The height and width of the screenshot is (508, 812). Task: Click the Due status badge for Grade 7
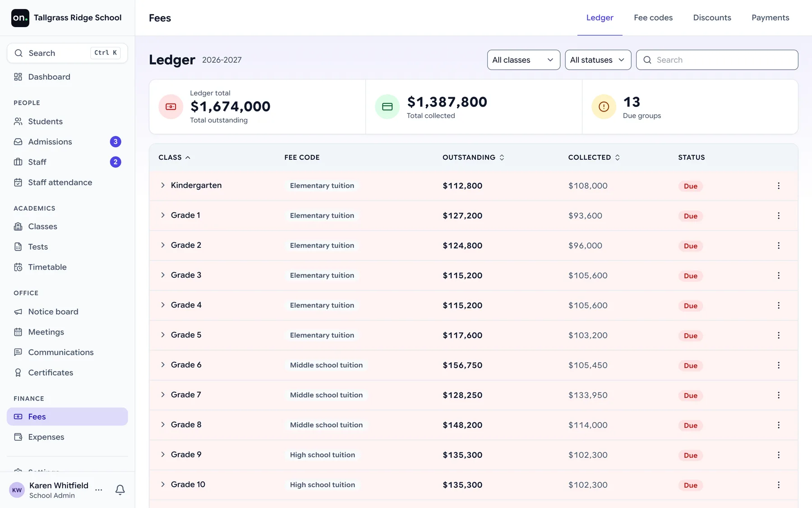(x=691, y=396)
